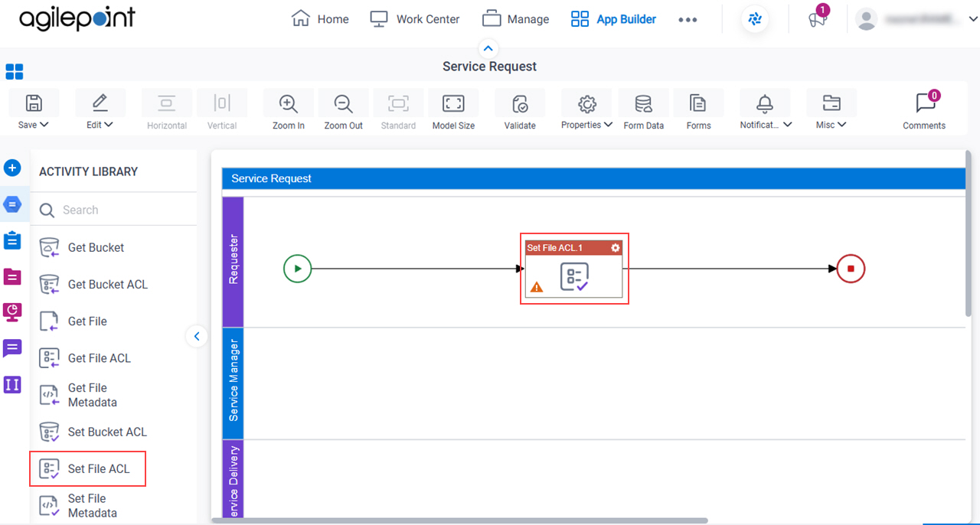980x525 pixels.
Task: Open the more options ellipsis menu
Action: 688,20
